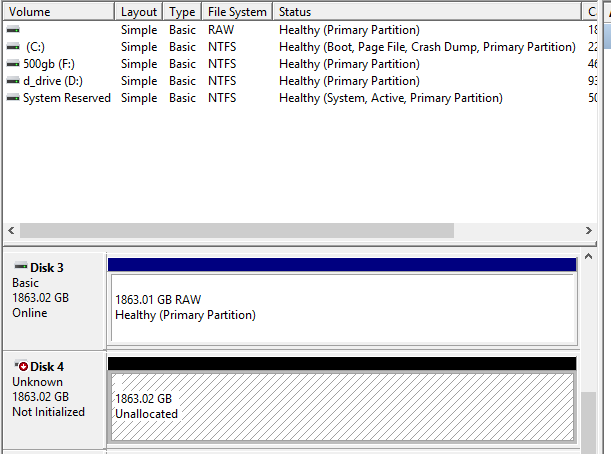
Task: Click the 'Online' status text under Disk 3
Action: (30, 313)
